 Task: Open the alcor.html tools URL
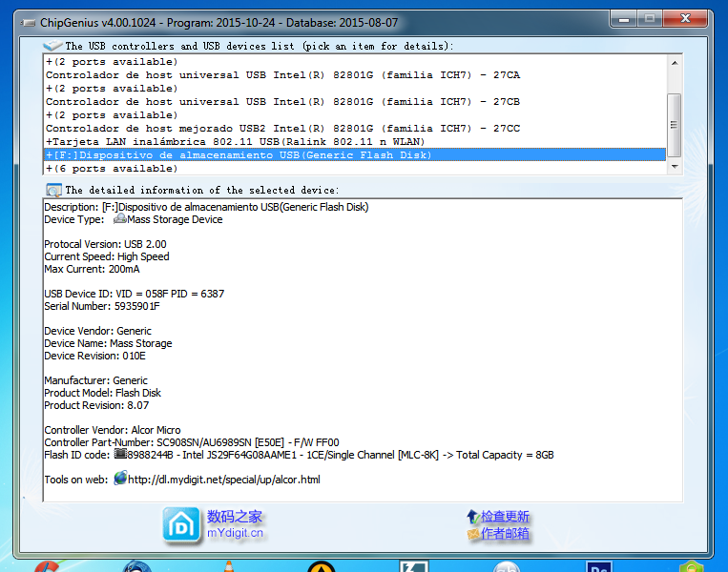(x=224, y=480)
